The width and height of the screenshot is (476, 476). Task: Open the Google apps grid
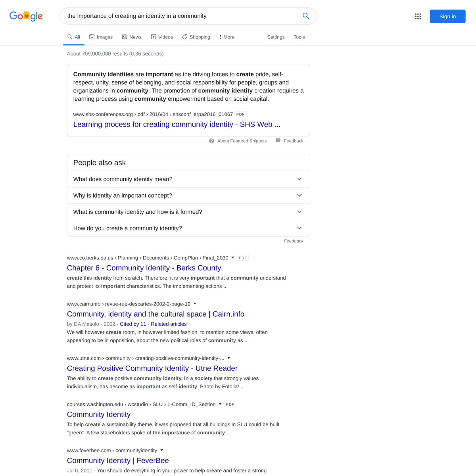[x=418, y=16]
